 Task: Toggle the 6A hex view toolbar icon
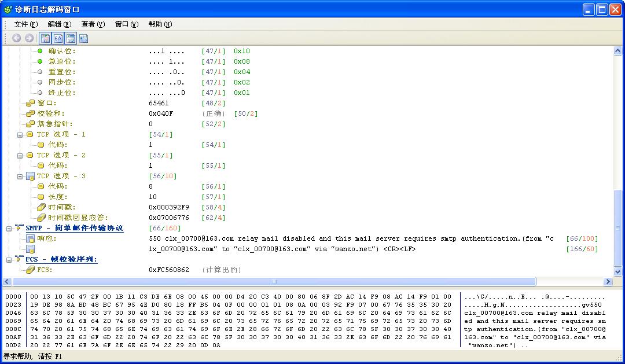tap(58, 38)
